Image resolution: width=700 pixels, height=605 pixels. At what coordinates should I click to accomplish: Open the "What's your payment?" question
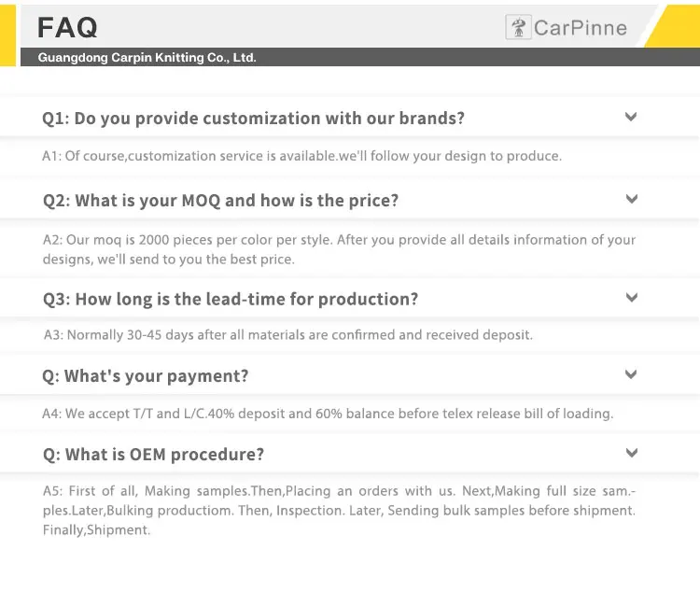(146, 376)
